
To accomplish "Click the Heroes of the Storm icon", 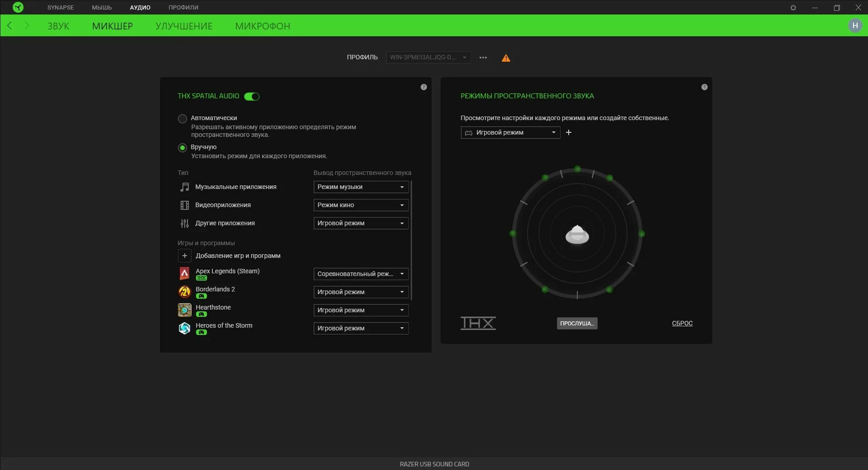I will click(185, 328).
